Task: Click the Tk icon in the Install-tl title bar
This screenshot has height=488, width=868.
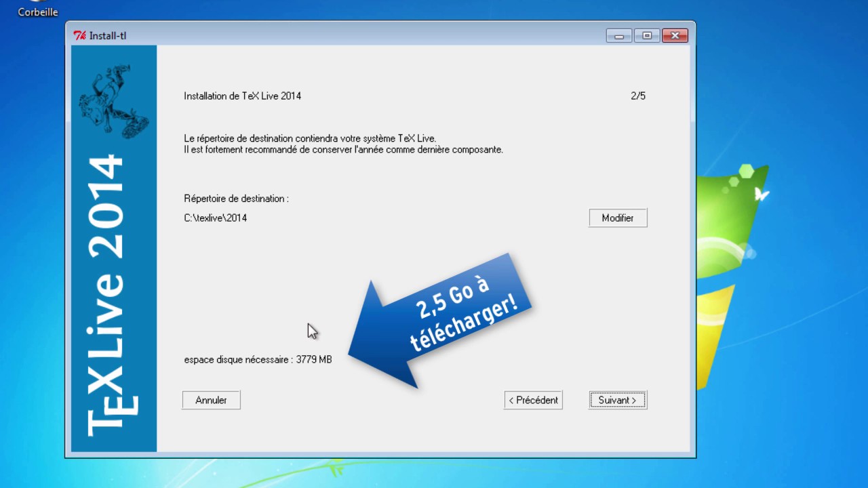Action: pyautogui.click(x=79, y=36)
